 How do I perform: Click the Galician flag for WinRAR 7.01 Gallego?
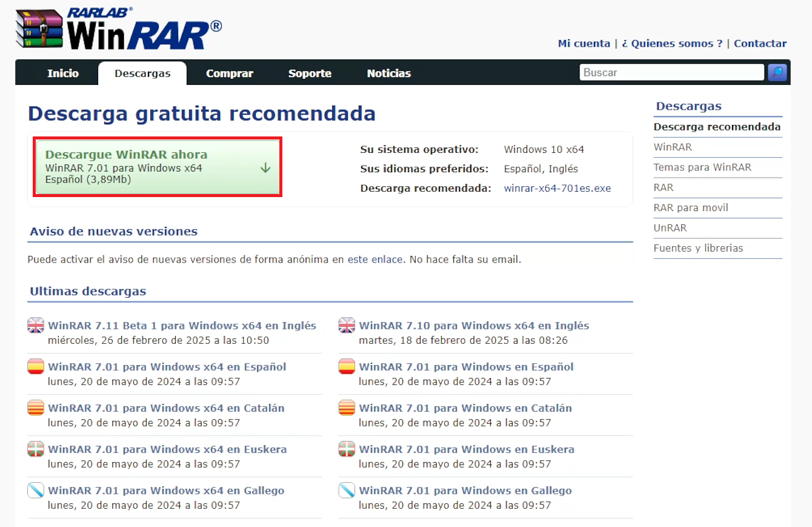[36, 490]
